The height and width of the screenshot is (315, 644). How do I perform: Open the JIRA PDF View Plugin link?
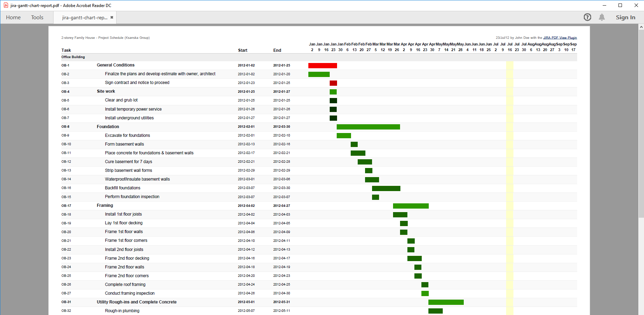[x=560, y=37]
